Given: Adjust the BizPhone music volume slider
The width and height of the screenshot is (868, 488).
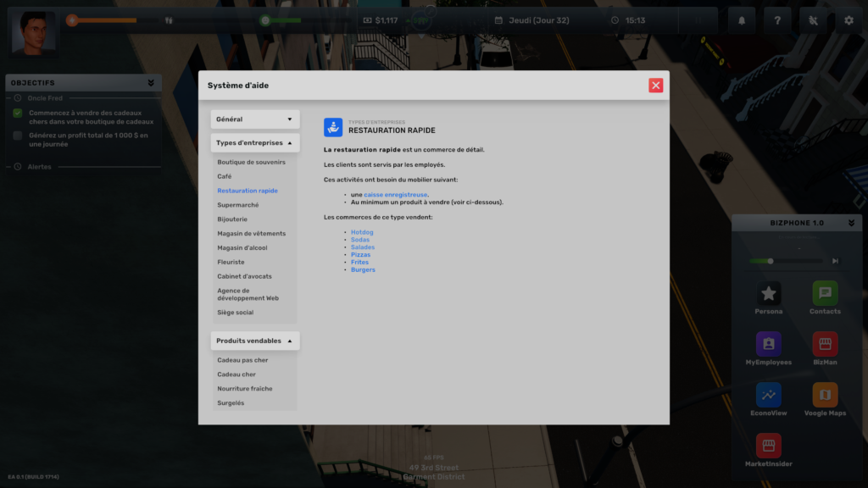Looking at the screenshot, I should tap(786, 261).
